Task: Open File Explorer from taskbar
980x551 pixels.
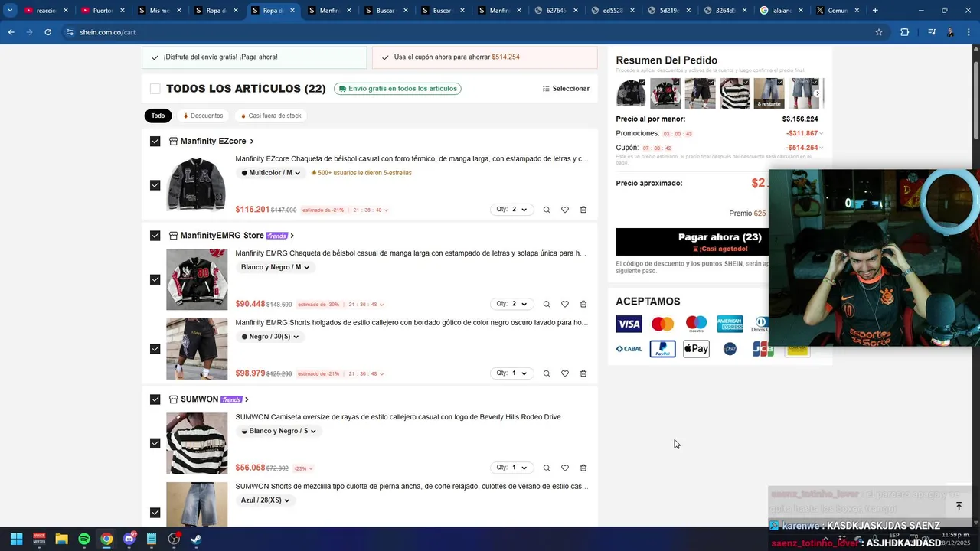Action: coord(61,539)
